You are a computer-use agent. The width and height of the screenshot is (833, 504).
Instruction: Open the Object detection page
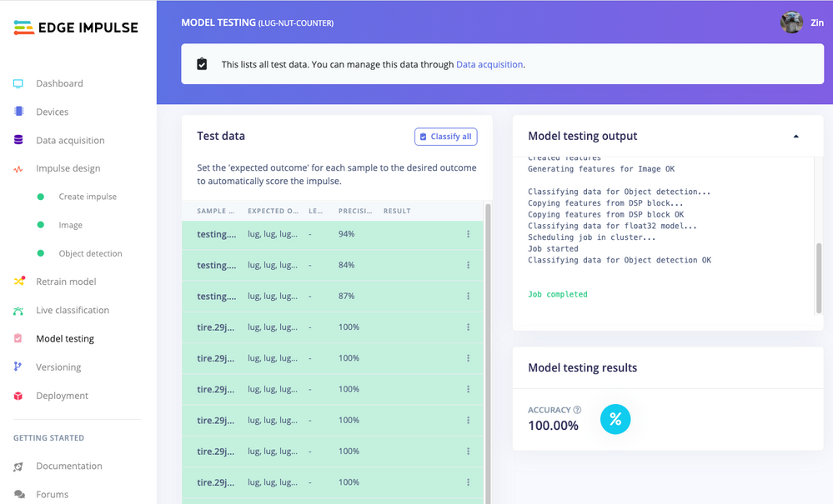(x=90, y=253)
